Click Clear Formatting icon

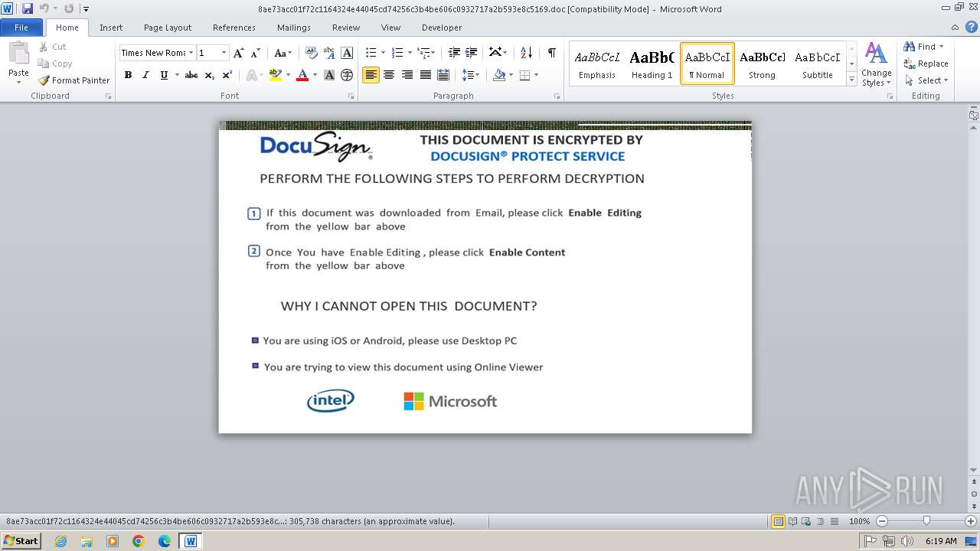point(311,53)
